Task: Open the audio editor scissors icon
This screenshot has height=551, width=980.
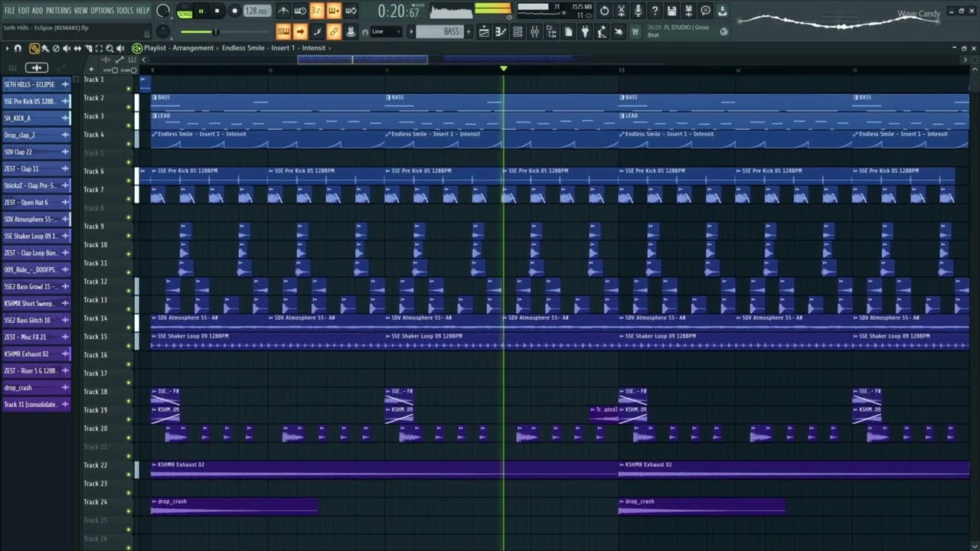Action: tap(622, 11)
